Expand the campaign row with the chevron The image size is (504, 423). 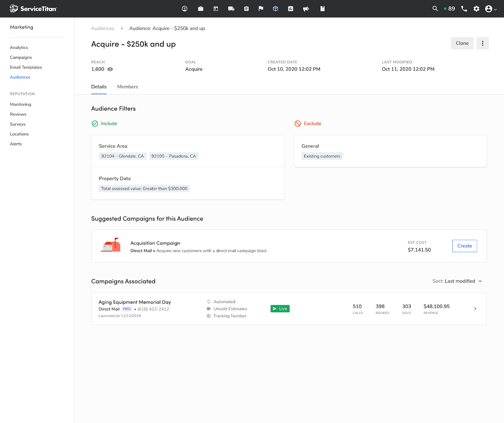point(475,309)
